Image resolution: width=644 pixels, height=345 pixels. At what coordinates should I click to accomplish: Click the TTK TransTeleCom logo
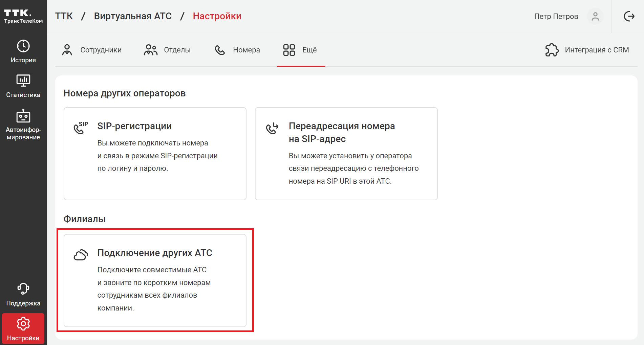pos(23,16)
